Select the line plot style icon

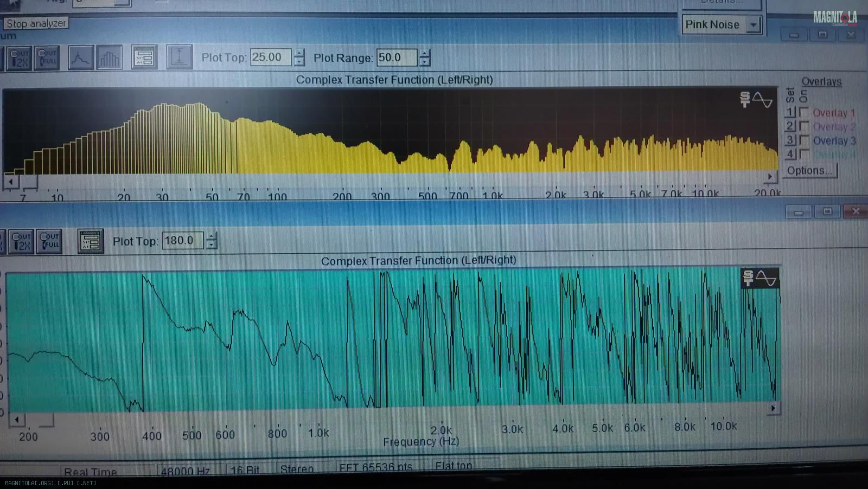81,57
